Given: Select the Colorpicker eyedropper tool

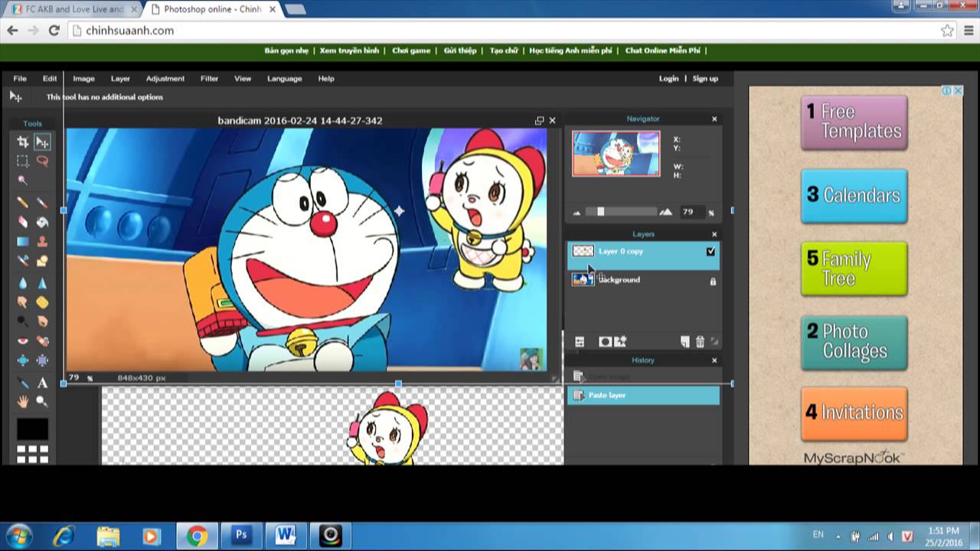Looking at the screenshot, I should coord(23,383).
